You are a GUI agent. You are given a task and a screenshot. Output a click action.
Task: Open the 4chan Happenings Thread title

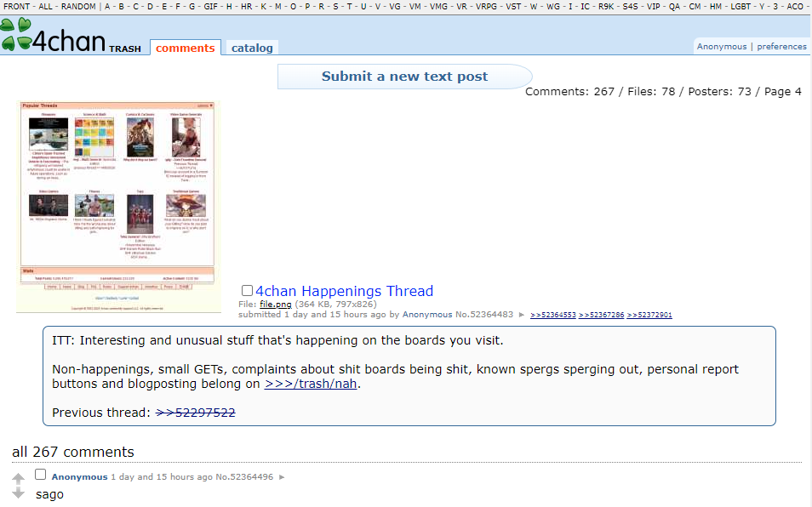coord(344,291)
